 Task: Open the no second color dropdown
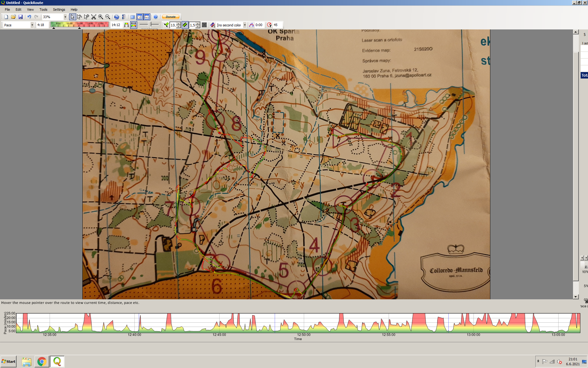(x=245, y=25)
